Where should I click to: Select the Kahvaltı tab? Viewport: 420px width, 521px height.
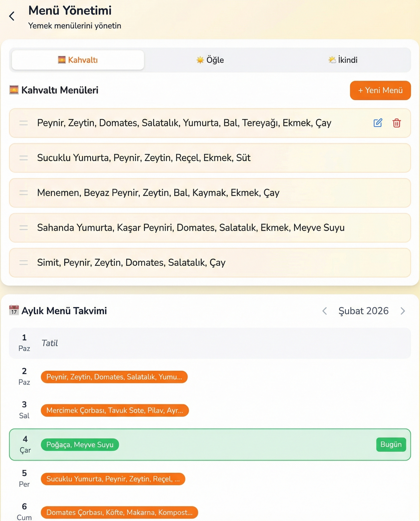point(78,60)
